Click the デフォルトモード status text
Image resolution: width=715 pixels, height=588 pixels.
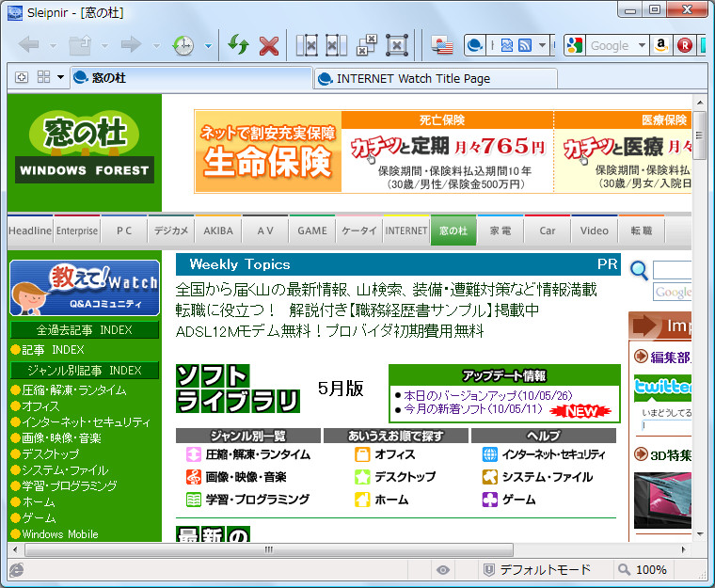pyautogui.click(x=545, y=570)
